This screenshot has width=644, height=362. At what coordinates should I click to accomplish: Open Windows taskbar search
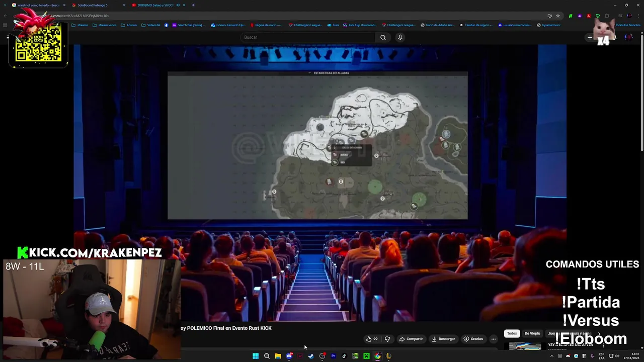click(x=267, y=356)
